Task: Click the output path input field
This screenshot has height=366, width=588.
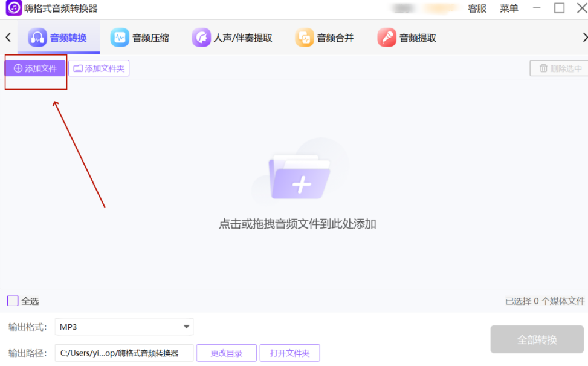Action: pyautogui.click(x=124, y=353)
